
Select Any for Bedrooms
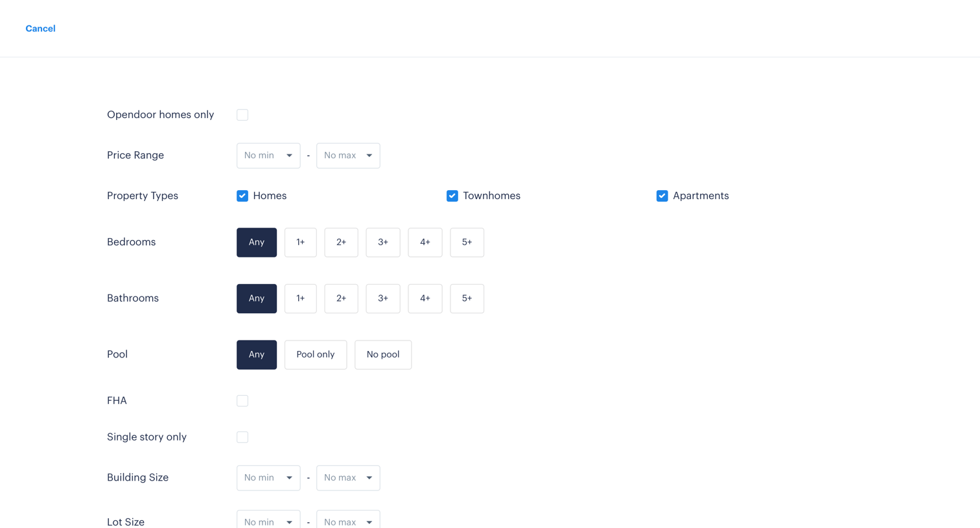(257, 243)
